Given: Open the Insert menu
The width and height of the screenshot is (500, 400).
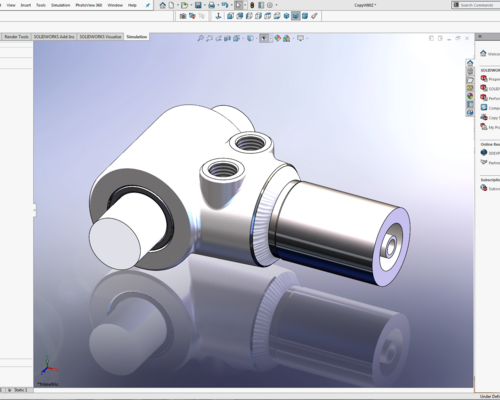Looking at the screenshot, I should click(26, 5).
